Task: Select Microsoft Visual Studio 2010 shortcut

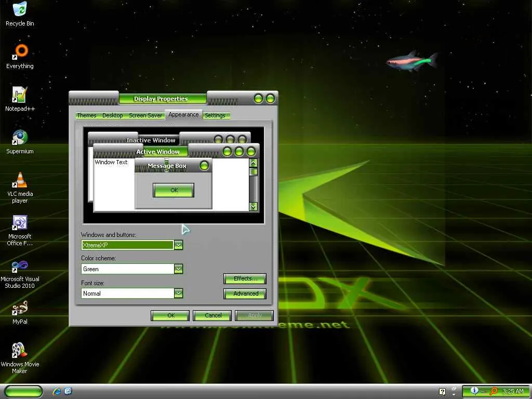Action: point(20,273)
